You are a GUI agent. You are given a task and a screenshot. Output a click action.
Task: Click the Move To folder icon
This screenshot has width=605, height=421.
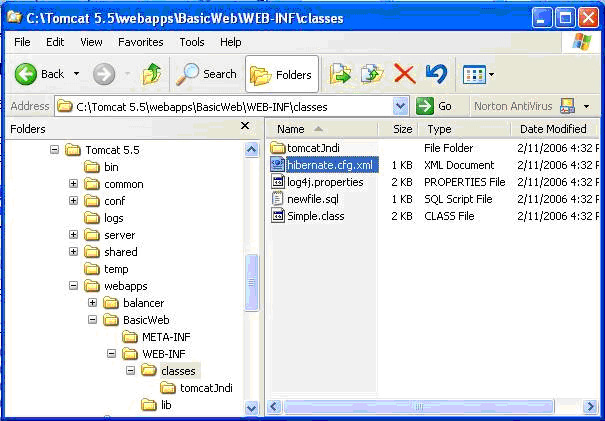coord(341,74)
